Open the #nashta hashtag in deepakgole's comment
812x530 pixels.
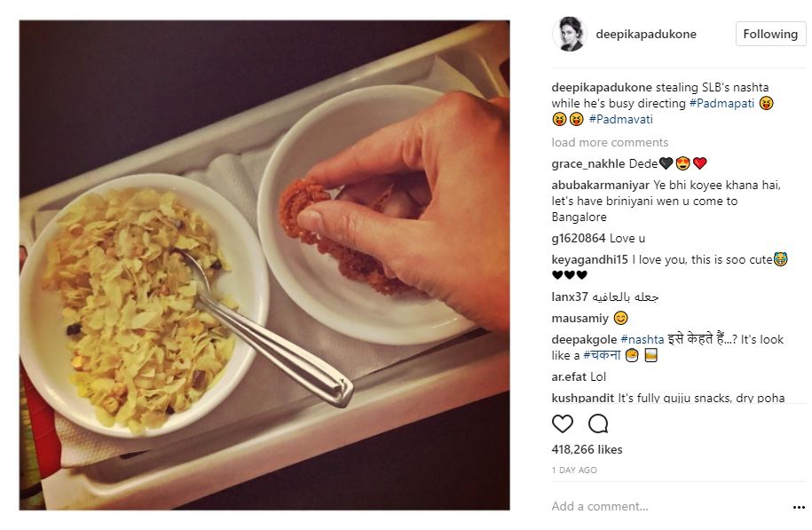643,339
